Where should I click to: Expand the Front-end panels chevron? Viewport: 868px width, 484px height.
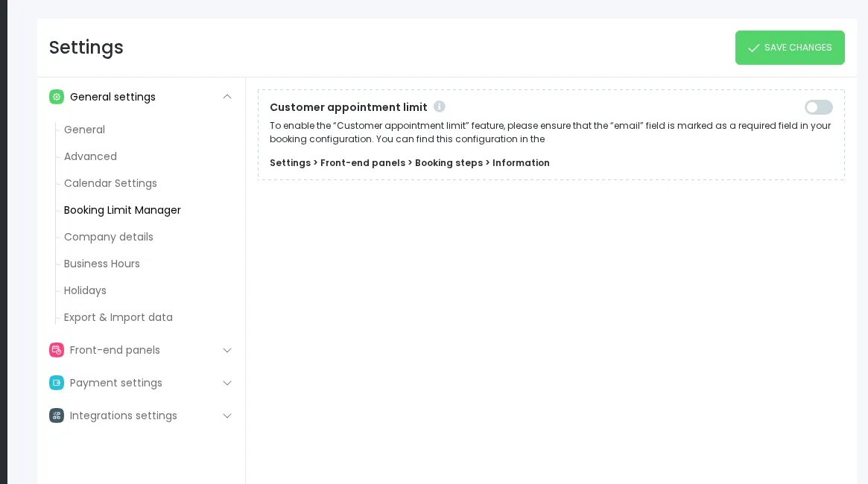(x=227, y=350)
